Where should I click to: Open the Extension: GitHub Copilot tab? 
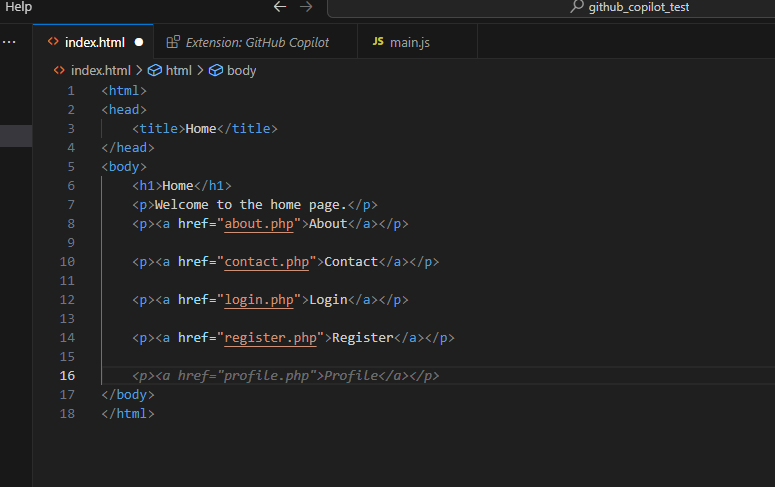[256, 43]
